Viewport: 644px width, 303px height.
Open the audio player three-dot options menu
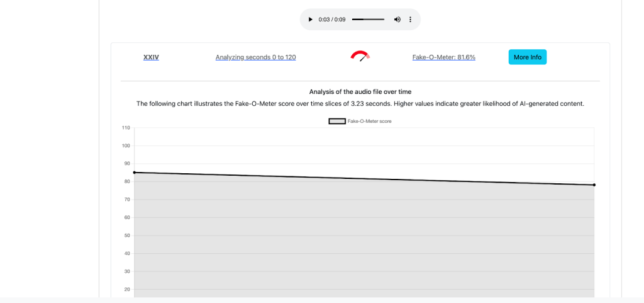coord(411,20)
